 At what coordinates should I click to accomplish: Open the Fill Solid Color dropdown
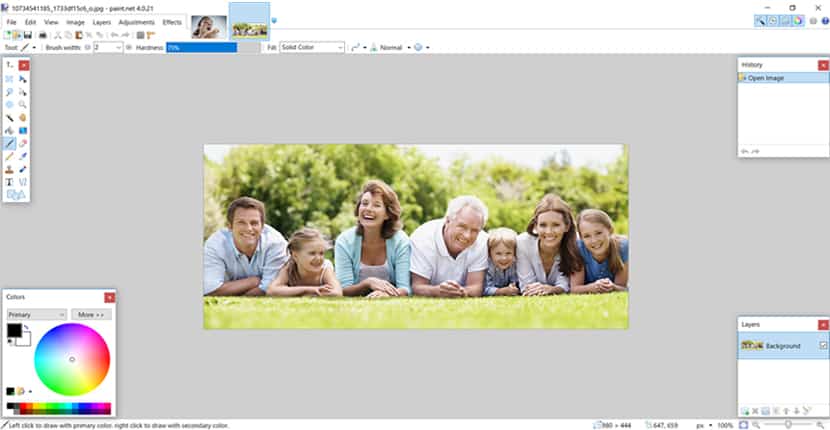point(312,47)
